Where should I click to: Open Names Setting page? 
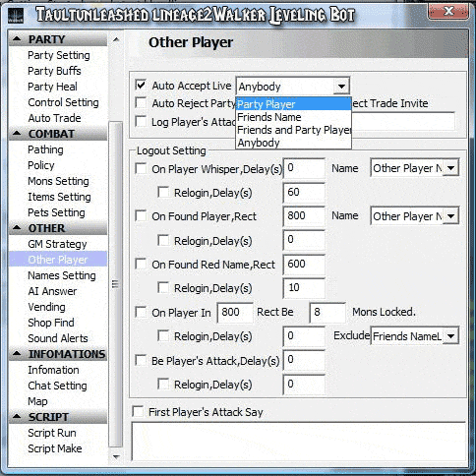tap(62, 275)
